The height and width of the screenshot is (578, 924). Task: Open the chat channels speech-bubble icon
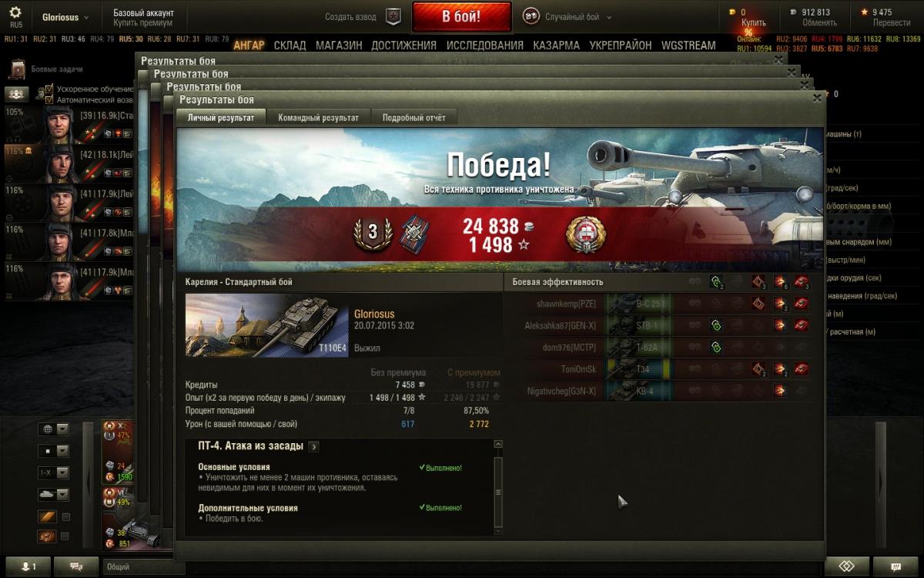pyautogui.click(x=76, y=566)
